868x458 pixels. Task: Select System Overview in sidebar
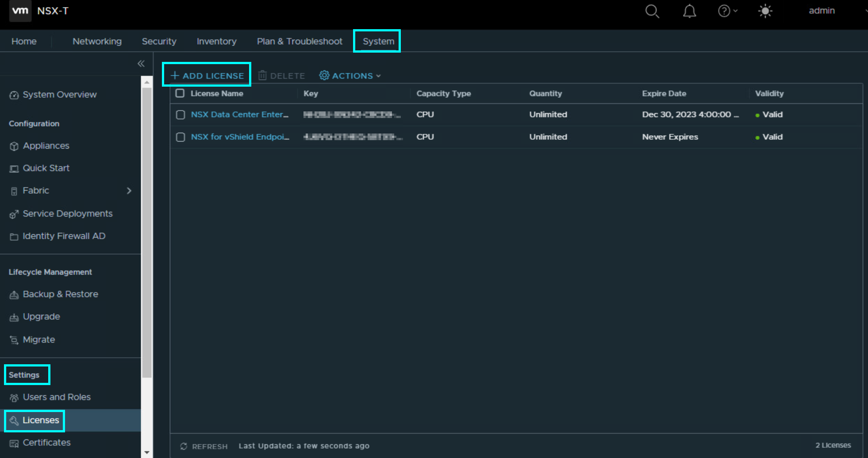click(60, 95)
